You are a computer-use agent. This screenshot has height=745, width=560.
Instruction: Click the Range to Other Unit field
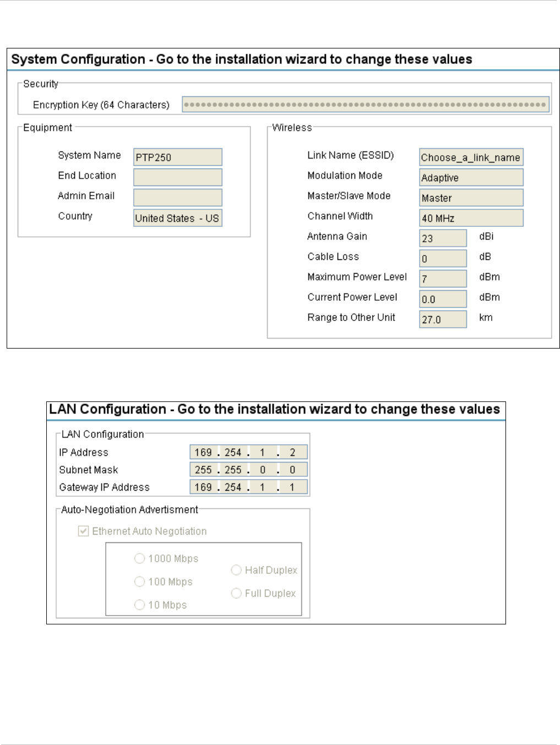tap(443, 319)
